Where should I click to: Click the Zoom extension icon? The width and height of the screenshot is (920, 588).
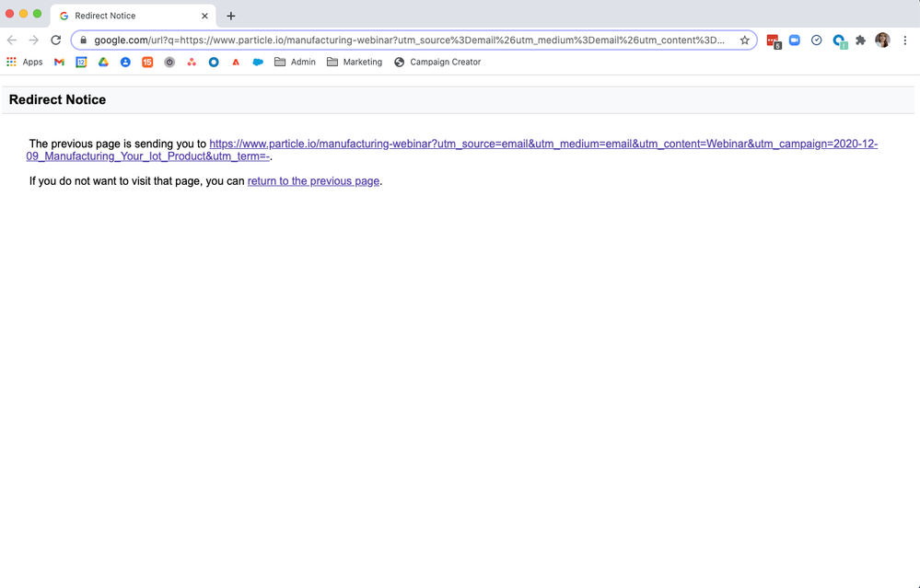pyautogui.click(x=794, y=40)
